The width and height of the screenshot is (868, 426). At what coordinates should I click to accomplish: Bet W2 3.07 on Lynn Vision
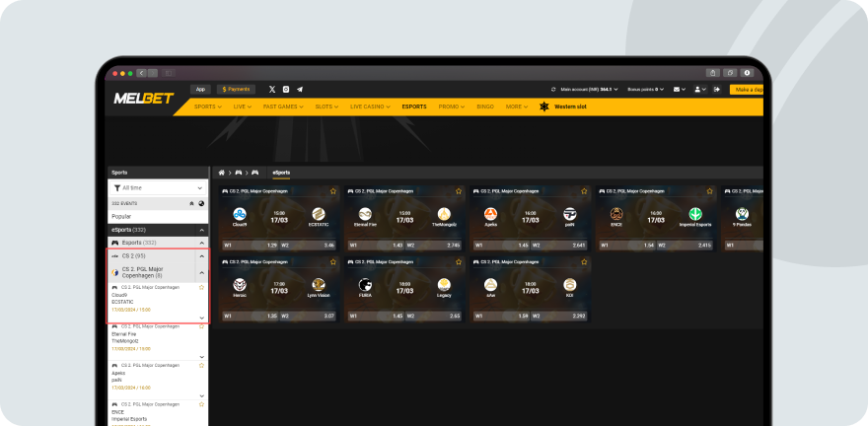point(308,317)
